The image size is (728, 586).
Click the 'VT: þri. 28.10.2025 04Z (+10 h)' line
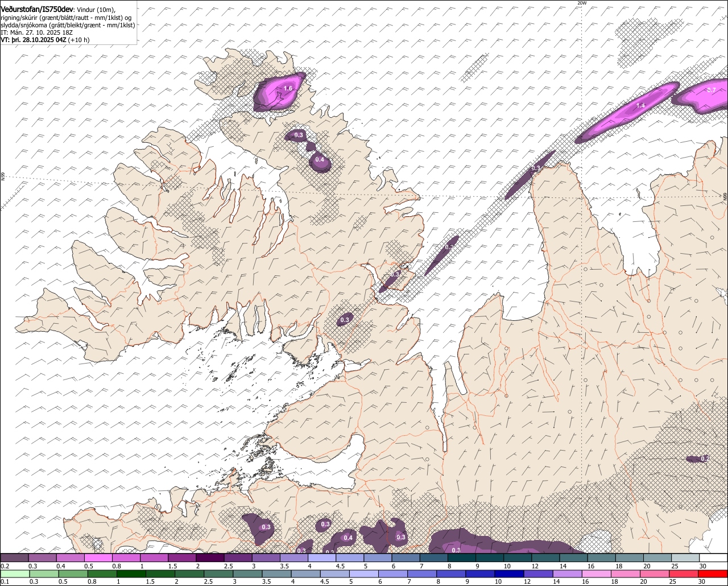[45, 40]
